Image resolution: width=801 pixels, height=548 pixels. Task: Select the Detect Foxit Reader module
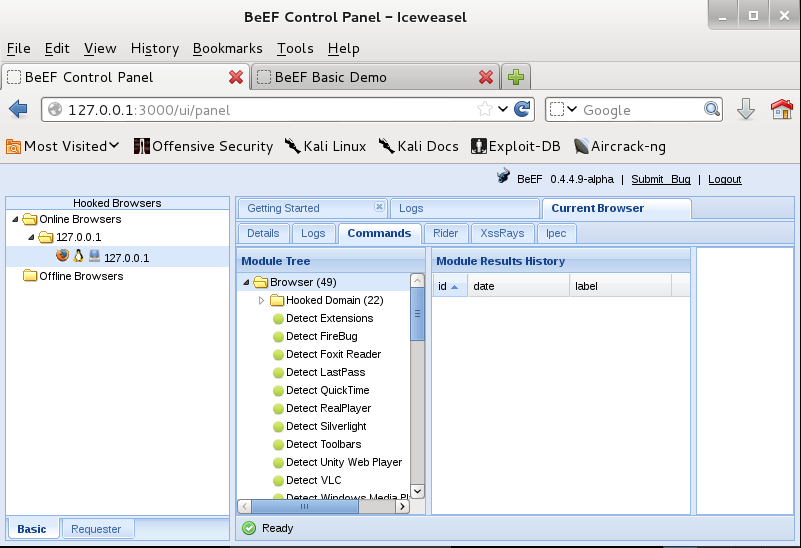334,354
